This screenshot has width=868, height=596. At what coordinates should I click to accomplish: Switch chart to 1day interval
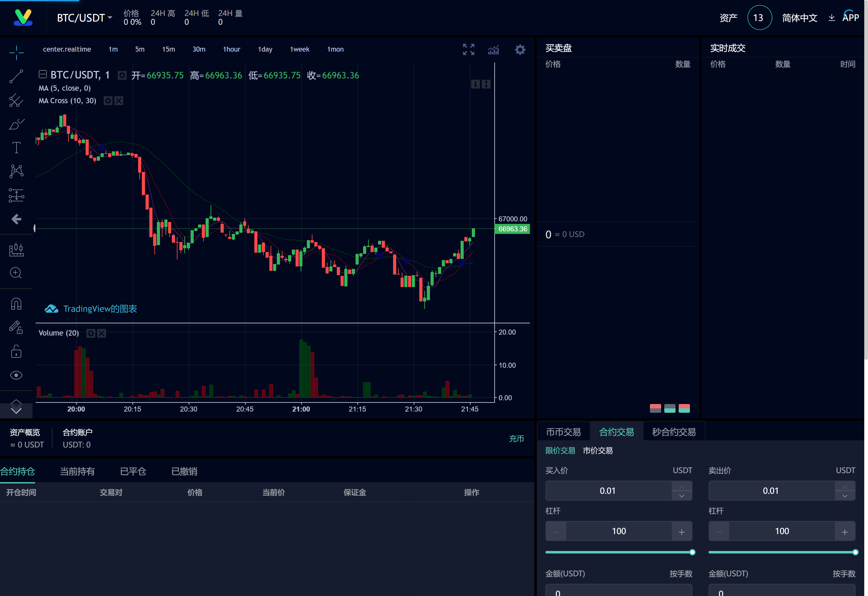265,49
